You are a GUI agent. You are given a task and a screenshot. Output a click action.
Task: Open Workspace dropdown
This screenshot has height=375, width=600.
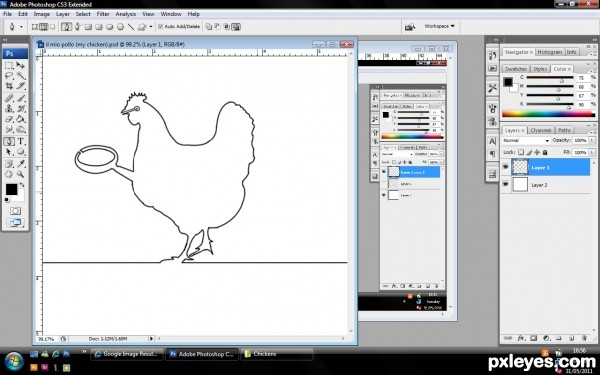coord(439,26)
